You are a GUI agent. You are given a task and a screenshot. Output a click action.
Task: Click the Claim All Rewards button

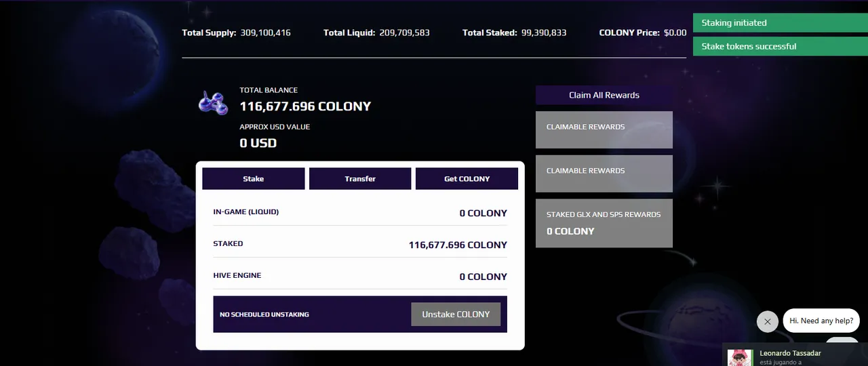604,95
